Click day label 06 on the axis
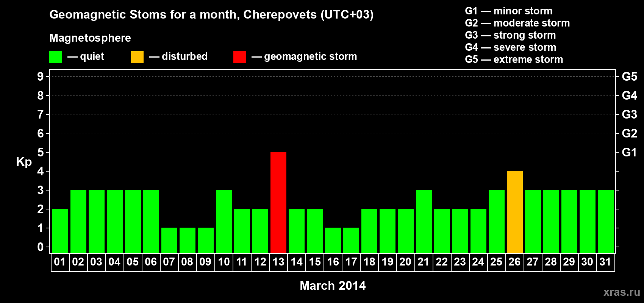Viewport: 644px width, 303px height. 151,262
